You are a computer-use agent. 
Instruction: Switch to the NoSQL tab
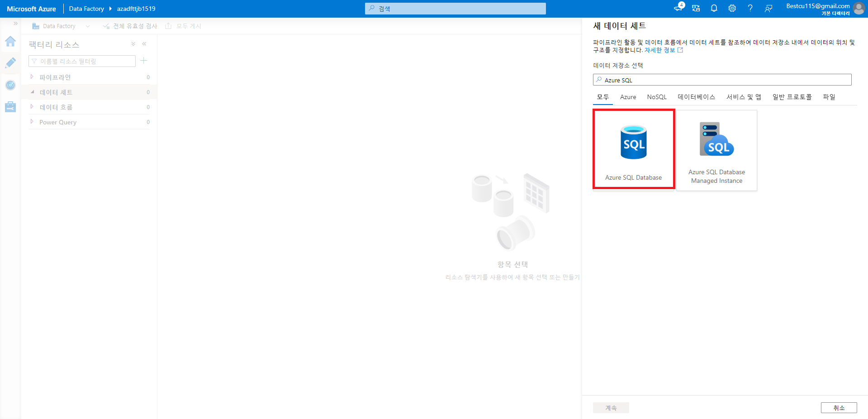tap(657, 97)
